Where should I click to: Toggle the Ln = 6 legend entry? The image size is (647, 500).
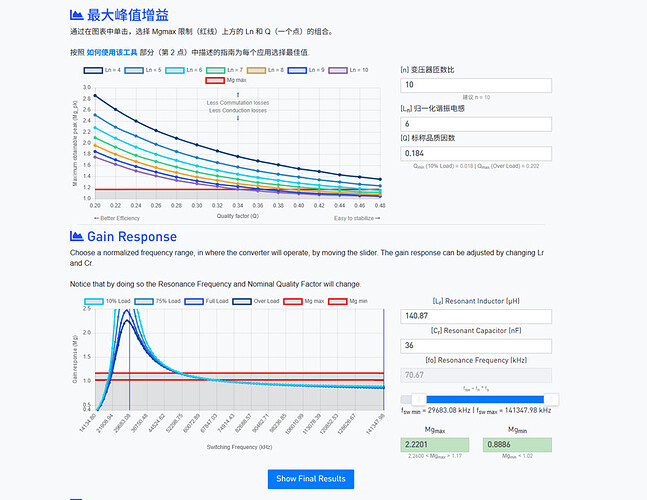coord(185,71)
